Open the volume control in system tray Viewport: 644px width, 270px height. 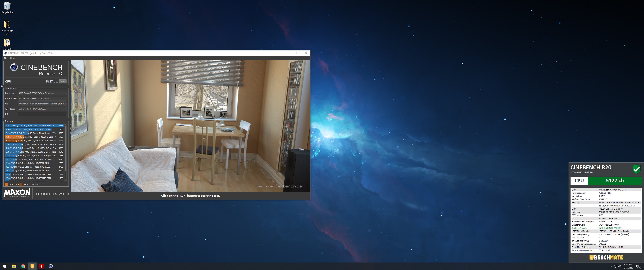620,266
